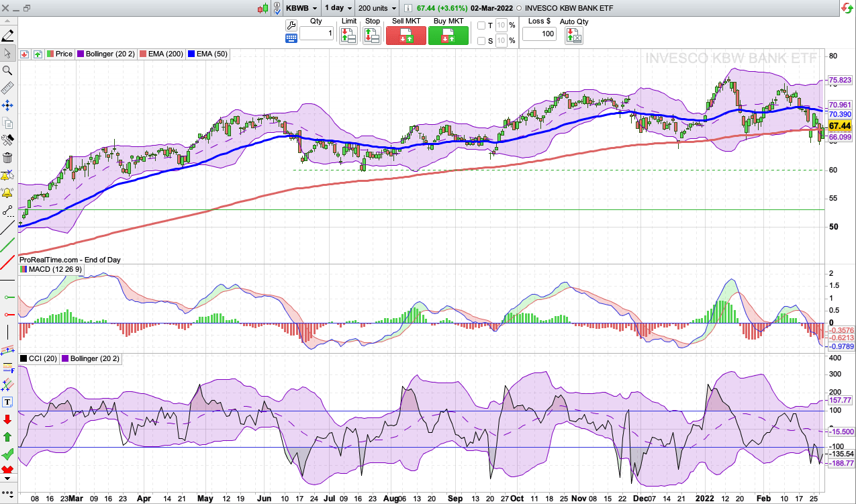856x504 pixels.
Task: Open the 200 units dropdown
Action: pyautogui.click(x=377, y=9)
